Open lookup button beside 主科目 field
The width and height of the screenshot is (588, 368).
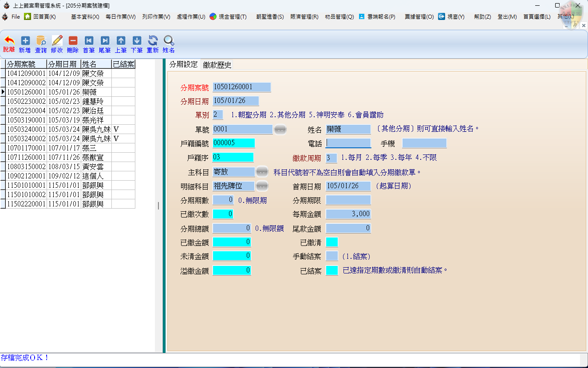pos(262,172)
